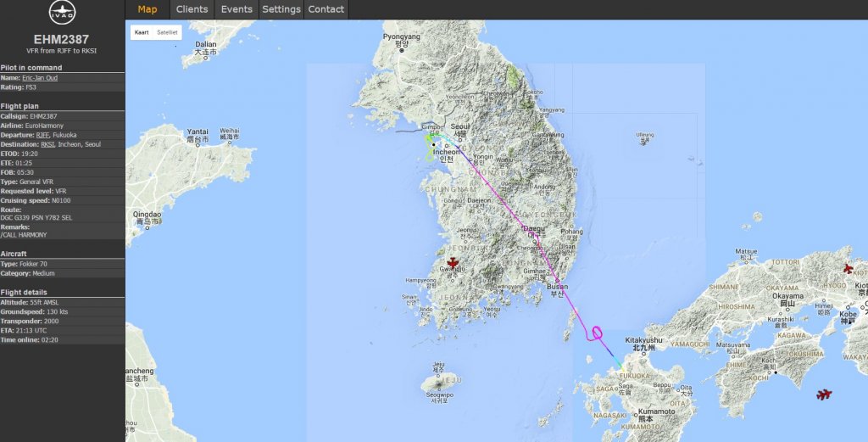The image size is (868, 442).
Task: Click the red aircraft south of Kochi
Action: click(824, 394)
